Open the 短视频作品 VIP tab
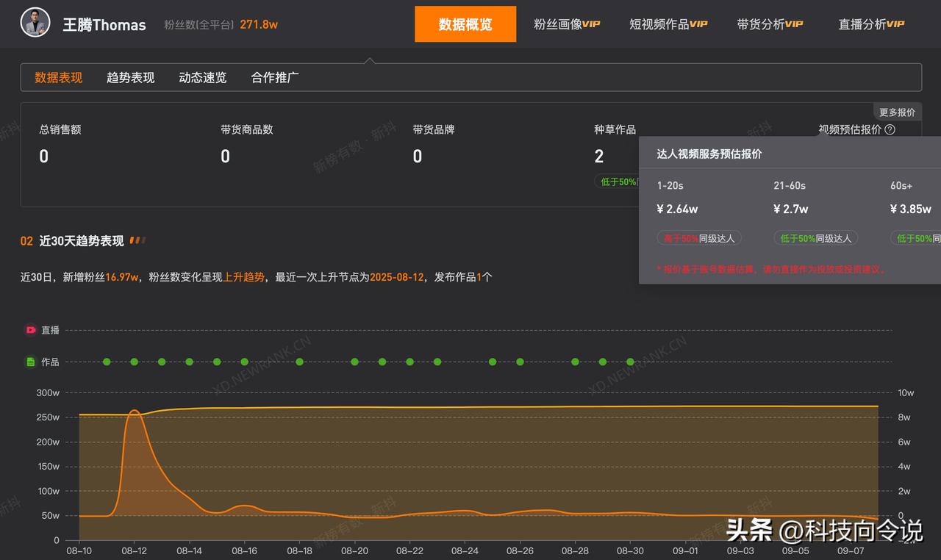Viewport: 941px width, 560px height. coord(668,24)
